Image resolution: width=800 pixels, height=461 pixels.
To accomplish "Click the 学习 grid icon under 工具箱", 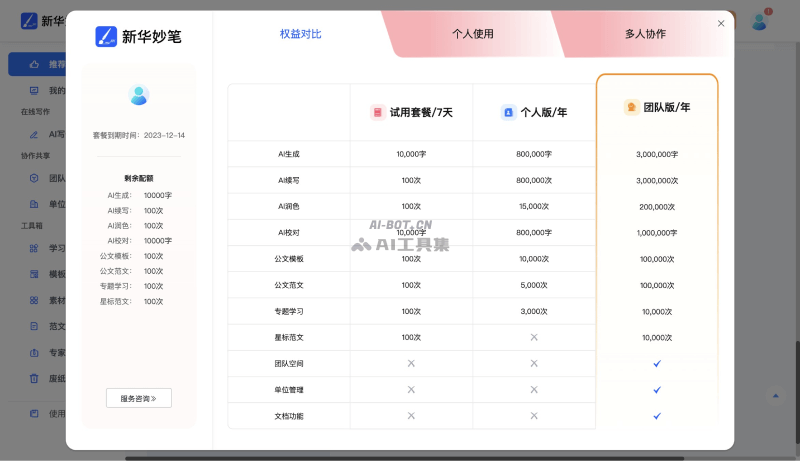I will 34,248.
